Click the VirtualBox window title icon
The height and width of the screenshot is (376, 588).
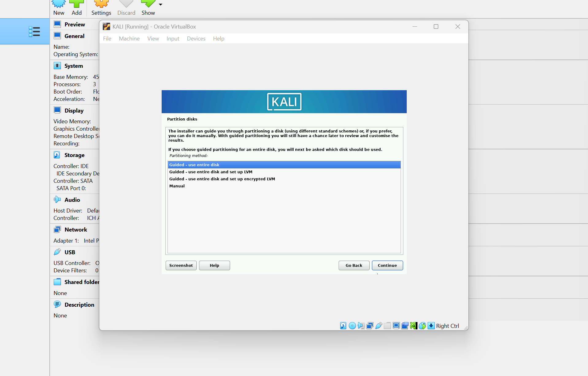pyautogui.click(x=106, y=27)
